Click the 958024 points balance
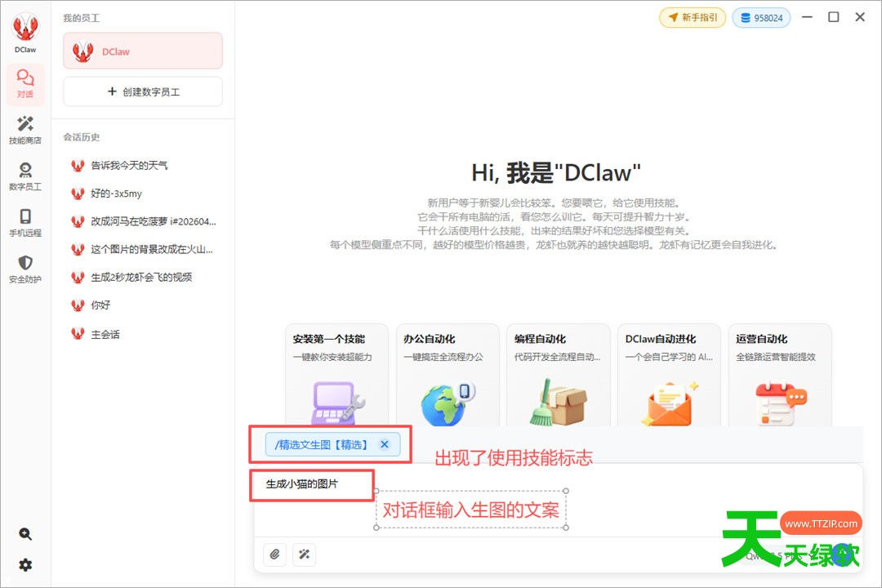Screen dimensions: 882x588 pyautogui.click(x=762, y=17)
